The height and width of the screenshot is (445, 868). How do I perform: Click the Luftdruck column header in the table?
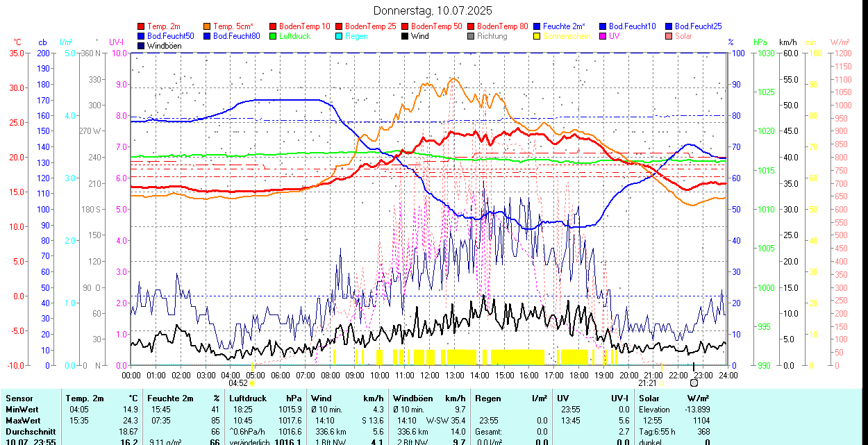[249, 398]
